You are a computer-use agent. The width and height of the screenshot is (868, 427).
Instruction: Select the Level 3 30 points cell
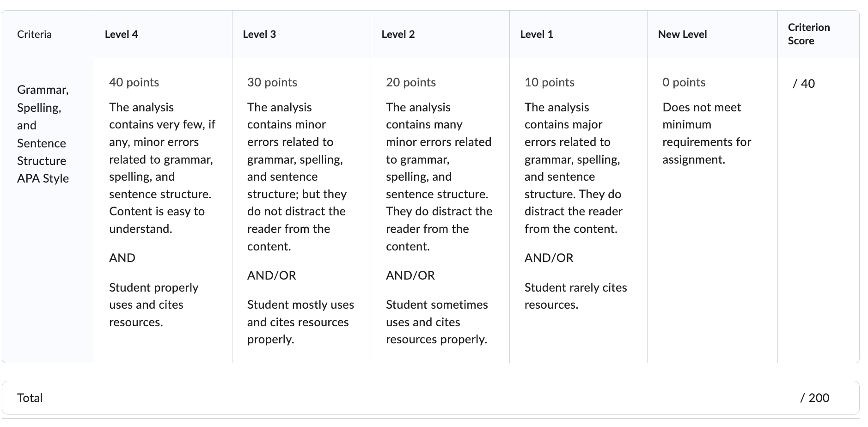tap(301, 210)
